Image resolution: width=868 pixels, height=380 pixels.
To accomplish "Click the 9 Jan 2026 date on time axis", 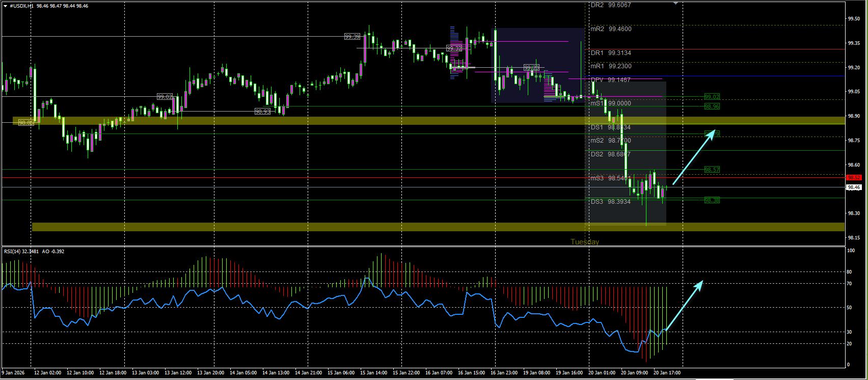I will pyautogui.click(x=14, y=373).
